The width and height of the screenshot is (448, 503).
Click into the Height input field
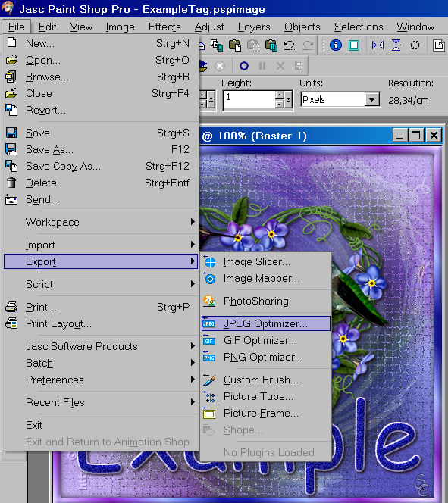point(249,100)
